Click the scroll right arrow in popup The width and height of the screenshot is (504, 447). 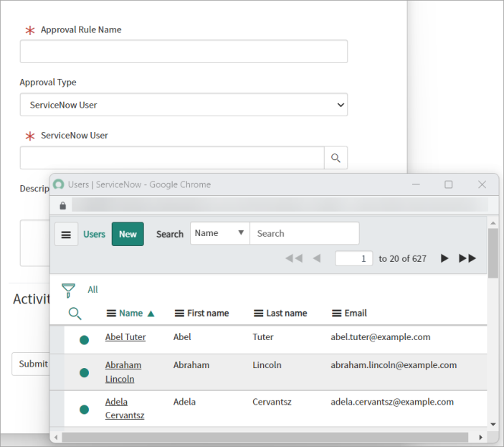[480, 437]
